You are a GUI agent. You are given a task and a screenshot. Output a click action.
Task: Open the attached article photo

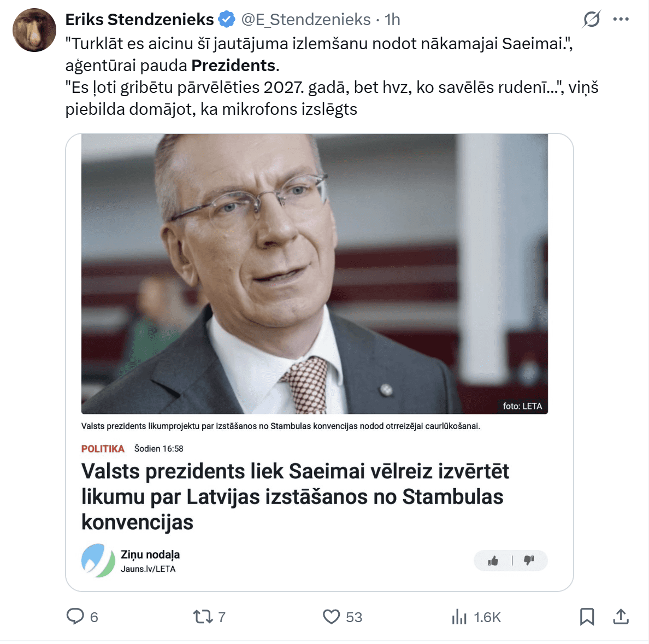(315, 274)
